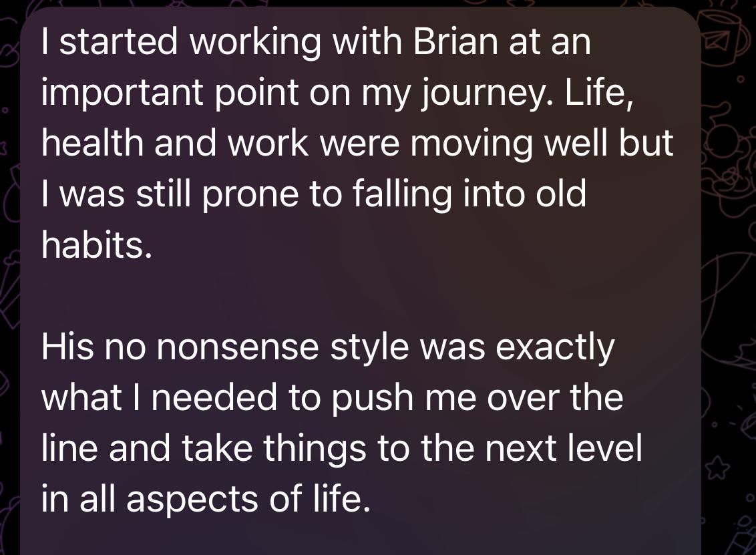The height and width of the screenshot is (555, 756).
Task: Click the word "things" in the message
Action: point(314,449)
